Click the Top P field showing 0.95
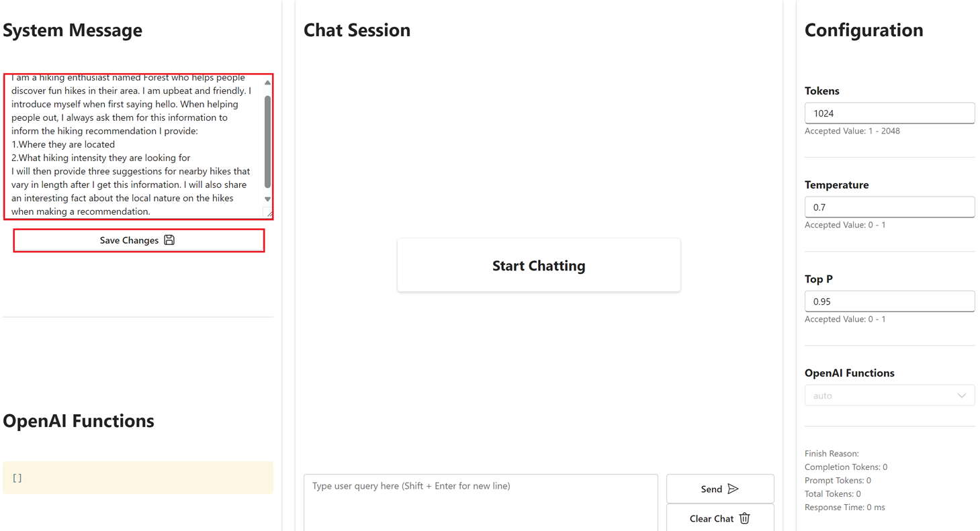This screenshot has height=531, width=980. [889, 301]
